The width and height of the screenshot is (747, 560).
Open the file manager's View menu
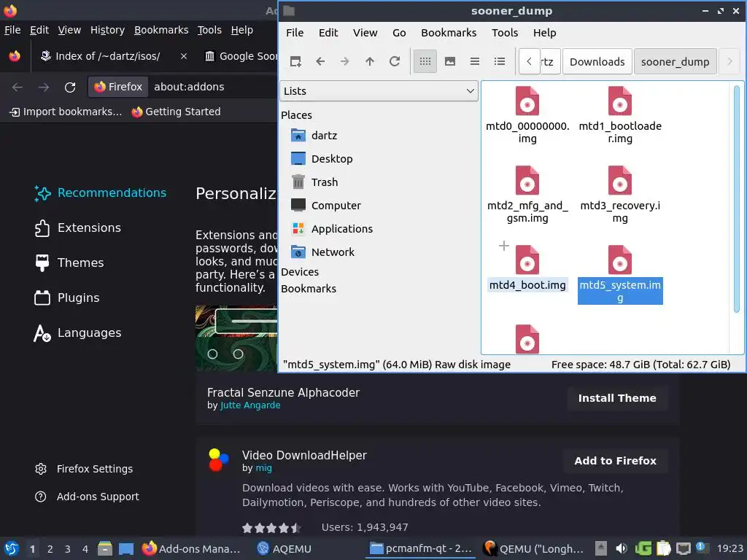(365, 33)
